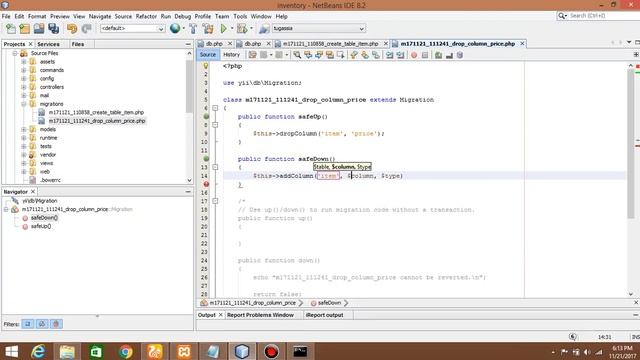Toggle Rectangular Selection in editor toolbar
Viewport: 640px width, 360px height.
[340, 55]
